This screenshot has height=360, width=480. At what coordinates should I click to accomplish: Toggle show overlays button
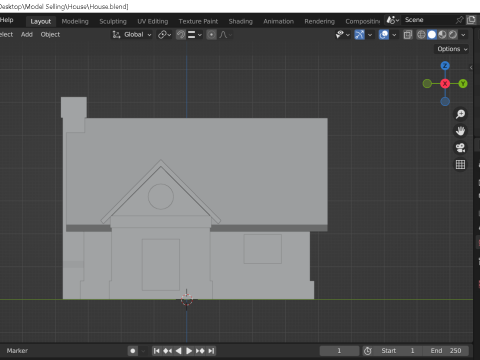coord(384,35)
